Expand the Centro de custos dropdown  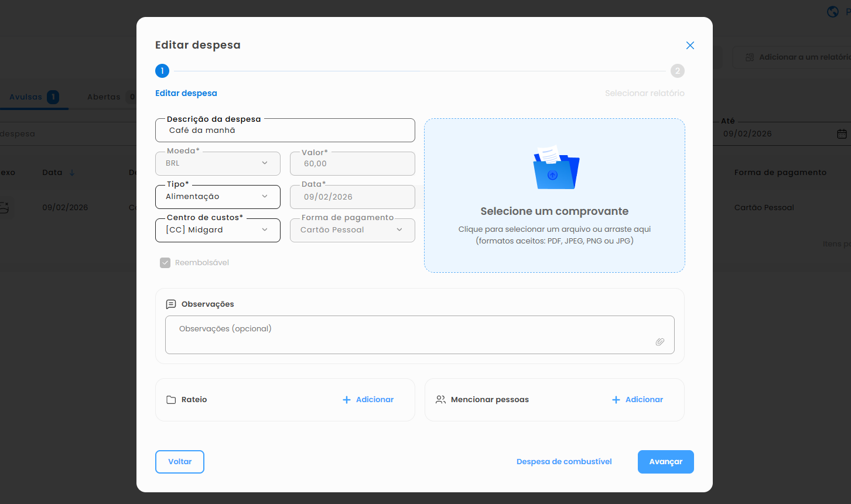pyautogui.click(x=217, y=230)
